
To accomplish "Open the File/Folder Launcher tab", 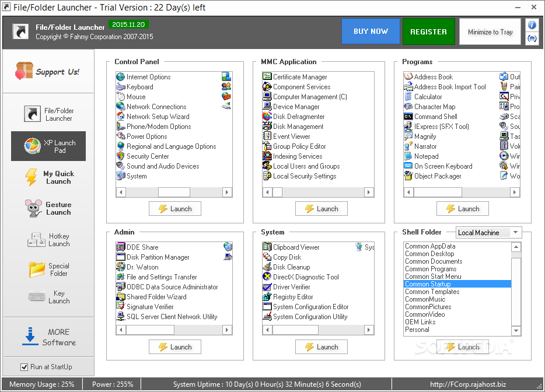I will pos(48,114).
